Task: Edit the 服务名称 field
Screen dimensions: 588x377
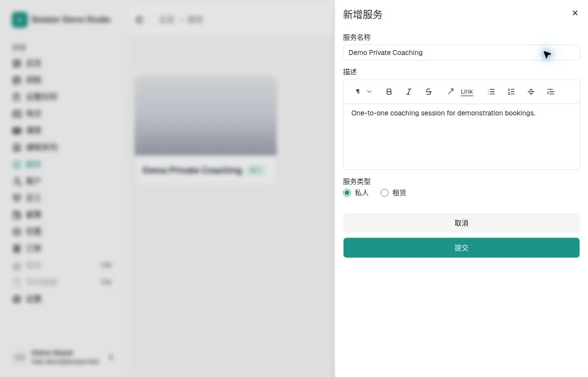Action: point(461,53)
